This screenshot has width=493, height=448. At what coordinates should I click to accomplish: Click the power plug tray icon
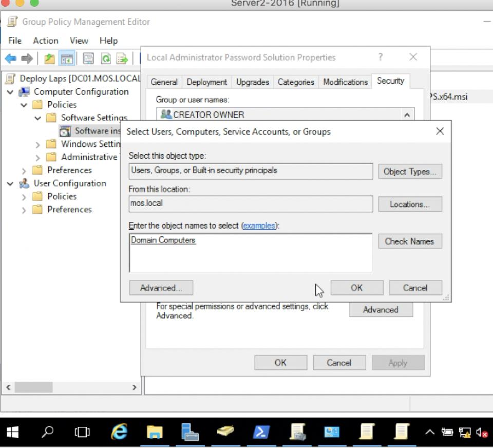click(447, 433)
